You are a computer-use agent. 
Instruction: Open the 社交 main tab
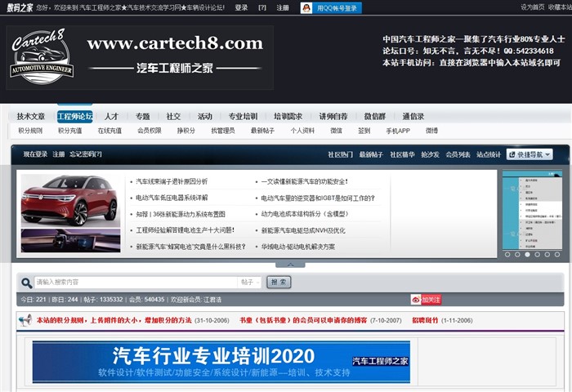173,116
